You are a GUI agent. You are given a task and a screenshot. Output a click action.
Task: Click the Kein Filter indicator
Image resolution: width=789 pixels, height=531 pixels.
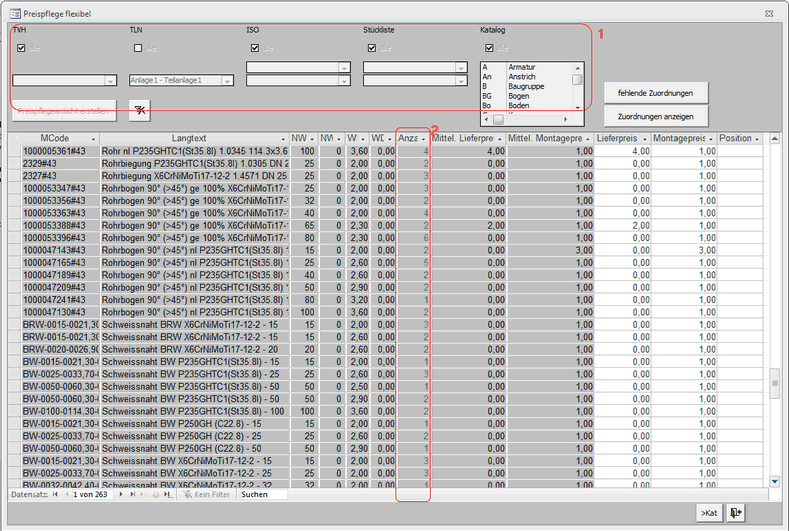click(x=205, y=495)
